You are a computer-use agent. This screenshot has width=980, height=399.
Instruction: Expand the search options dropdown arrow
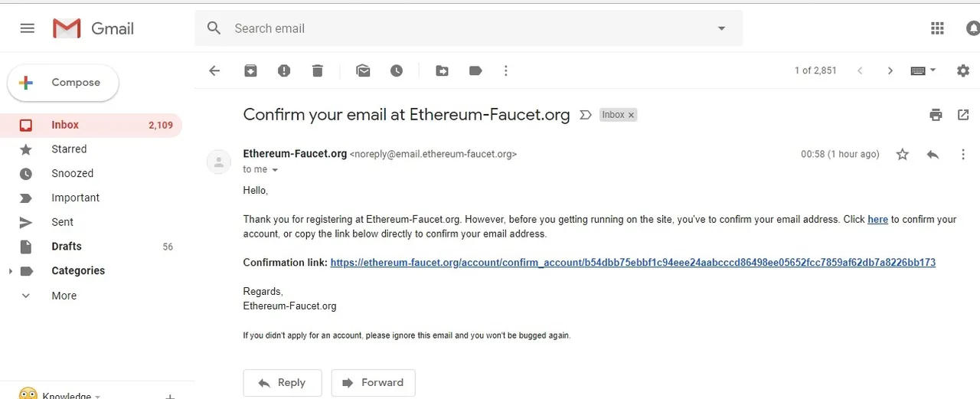[x=721, y=28]
